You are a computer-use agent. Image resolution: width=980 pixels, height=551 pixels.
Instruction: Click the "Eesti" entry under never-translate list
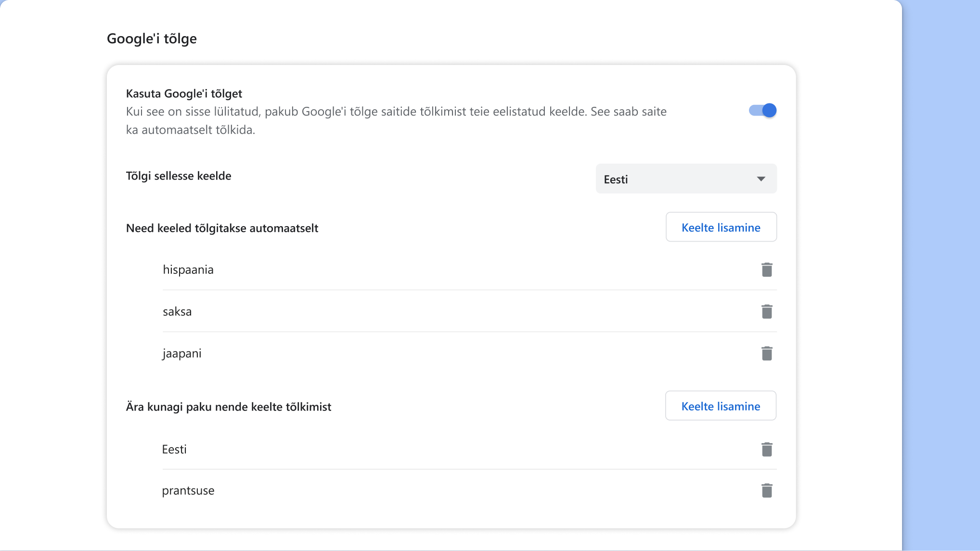click(x=174, y=449)
